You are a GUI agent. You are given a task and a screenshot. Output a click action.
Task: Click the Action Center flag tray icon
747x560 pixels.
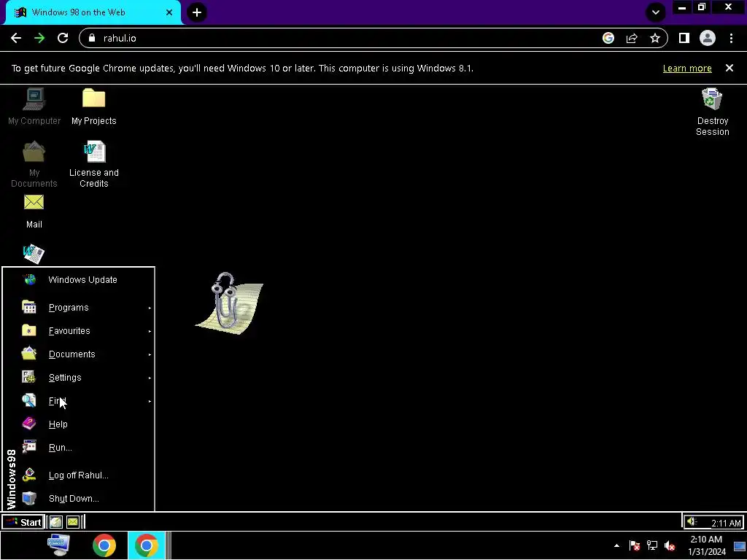(634, 545)
